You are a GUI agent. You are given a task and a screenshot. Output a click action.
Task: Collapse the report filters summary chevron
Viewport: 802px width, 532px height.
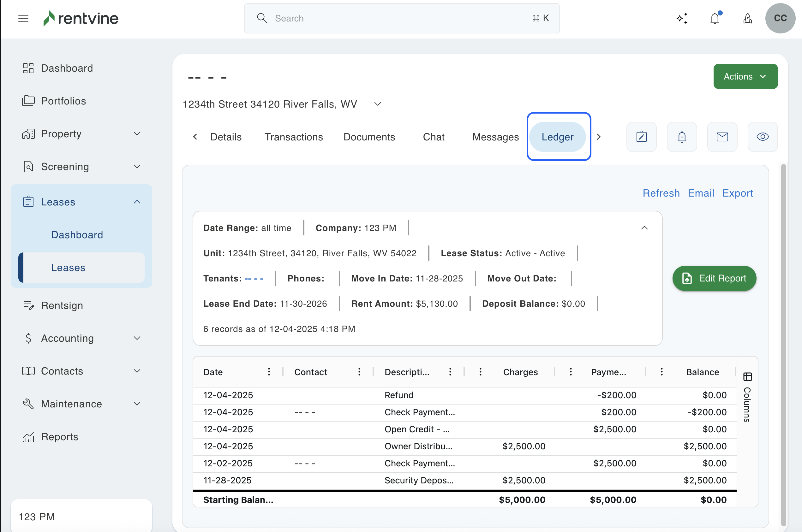click(644, 228)
